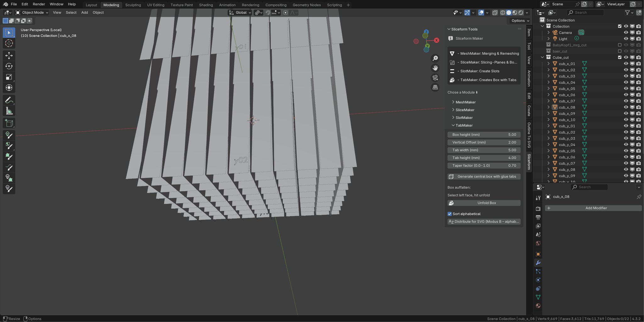
Task: Open the Rendering menu in the top bar
Action: pyautogui.click(x=250, y=5)
